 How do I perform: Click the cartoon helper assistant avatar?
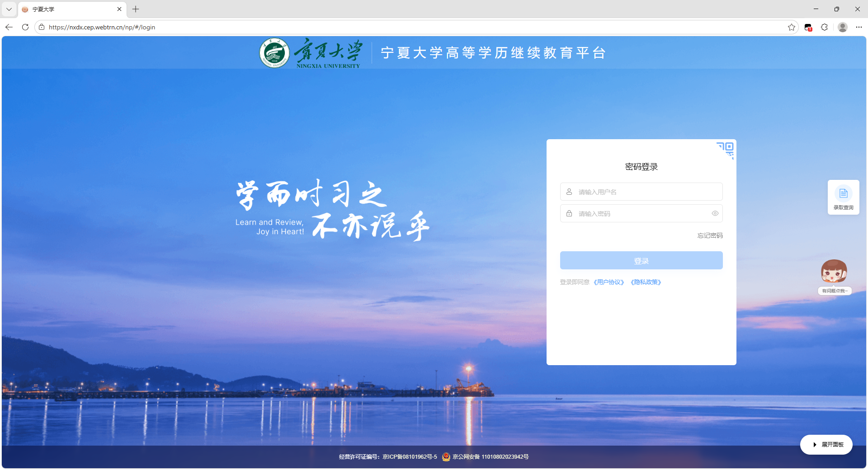[x=834, y=272]
